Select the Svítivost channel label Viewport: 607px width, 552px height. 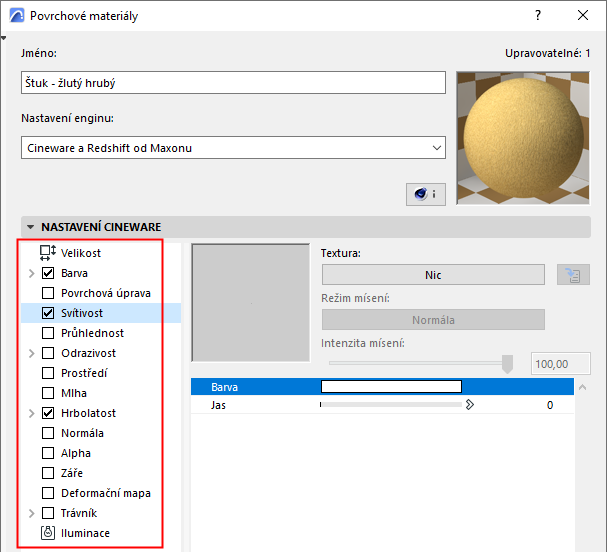[82, 313]
